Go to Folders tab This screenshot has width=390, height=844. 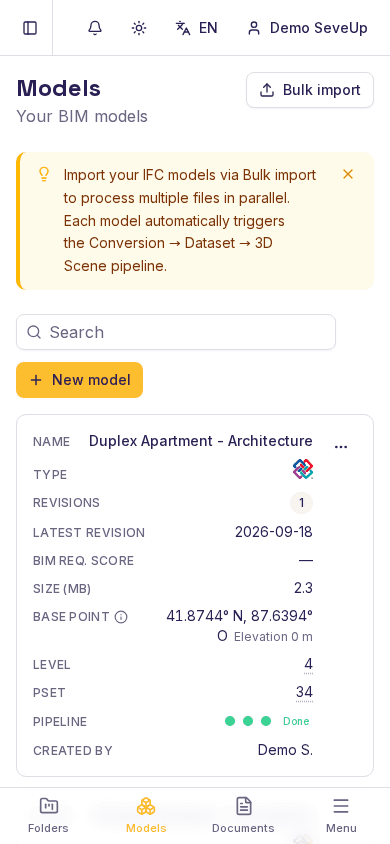[48, 815]
